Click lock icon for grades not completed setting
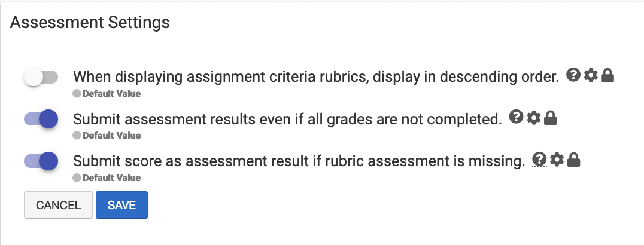Viewport: 644px width, 245px height. click(551, 118)
